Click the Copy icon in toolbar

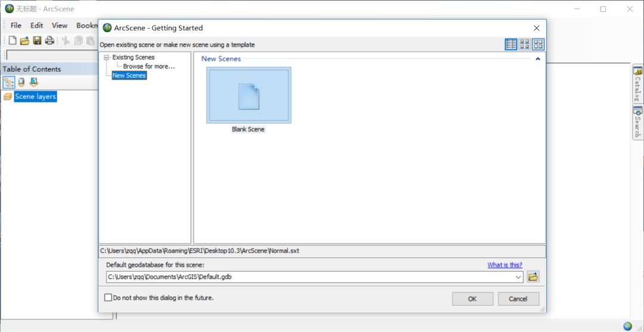tap(78, 40)
